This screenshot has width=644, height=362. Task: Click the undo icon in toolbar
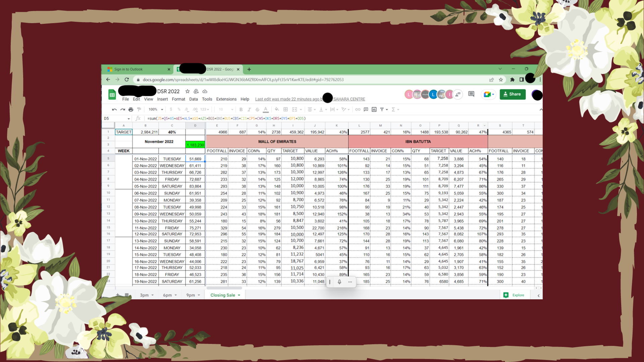[x=114, y=110]
